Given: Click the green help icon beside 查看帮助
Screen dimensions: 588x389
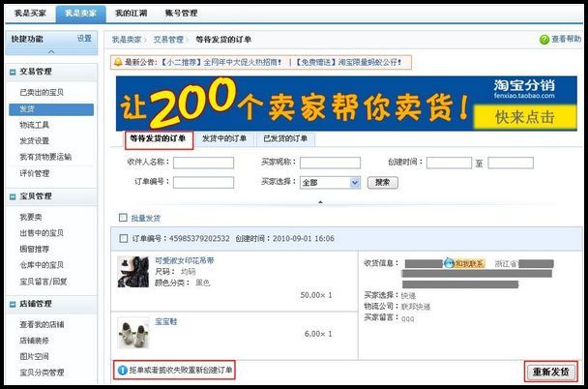Looking at the screenshot, I should (x=544, y=40).
